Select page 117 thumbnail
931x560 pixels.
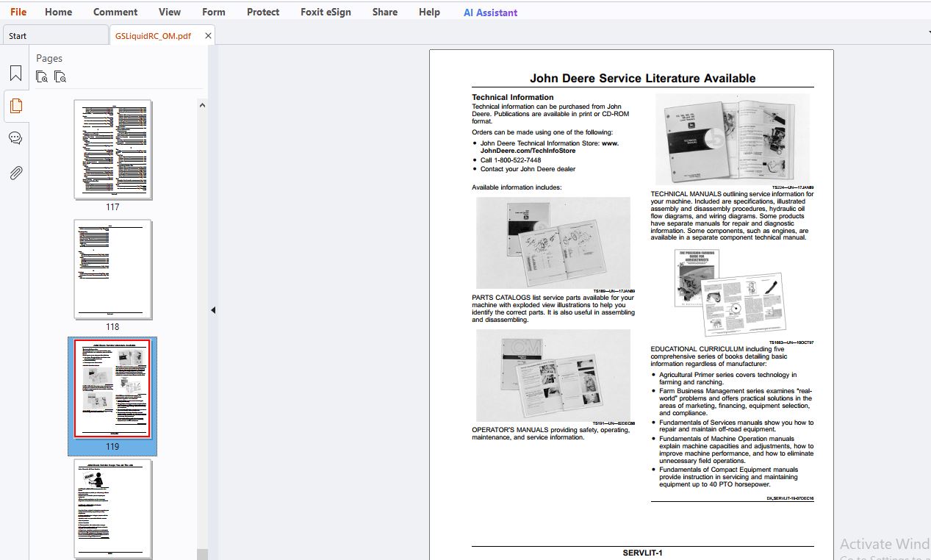tap(112, 149)
